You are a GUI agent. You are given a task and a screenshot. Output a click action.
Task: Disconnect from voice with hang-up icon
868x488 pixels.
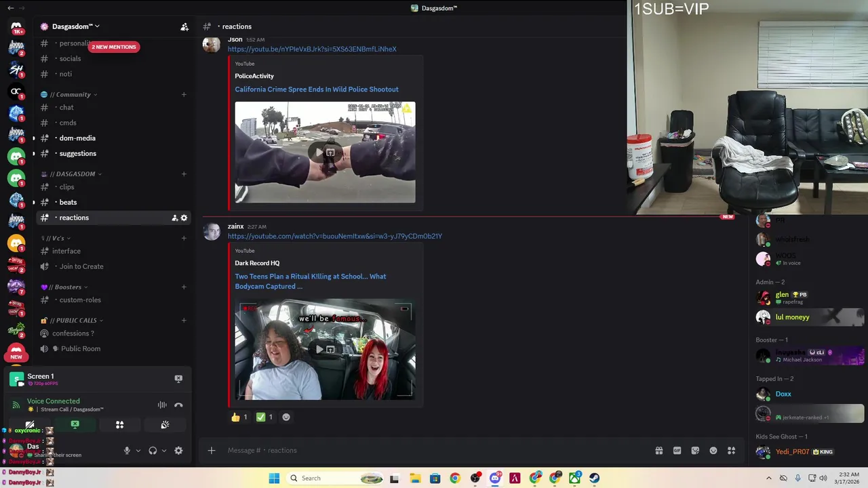point(178,405)
